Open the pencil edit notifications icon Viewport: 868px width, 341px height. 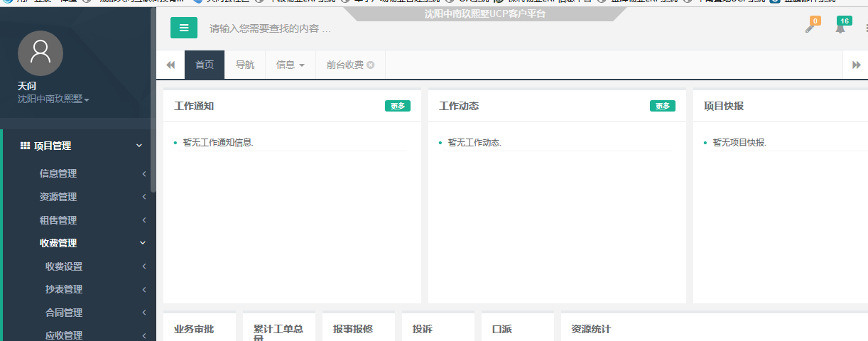[x=810, y=28]
